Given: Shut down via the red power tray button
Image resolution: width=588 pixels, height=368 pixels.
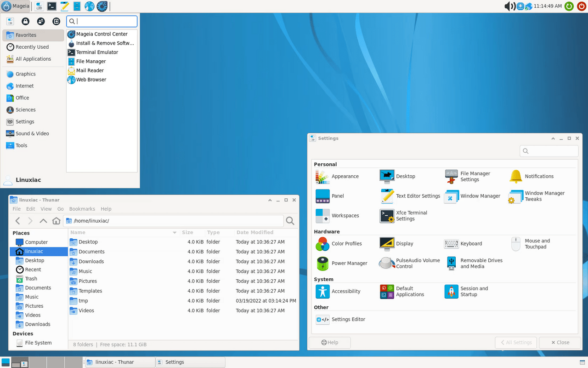Looking at the screenshot, I should (x=581, y=6).
